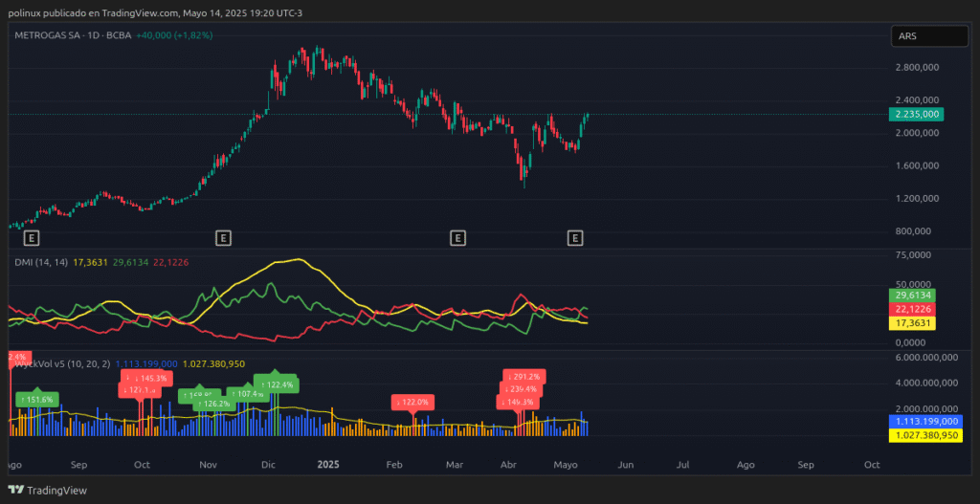The image size is (980, 504).
Task: Click the Mayo label on time axis
Action: pos(565,466)
